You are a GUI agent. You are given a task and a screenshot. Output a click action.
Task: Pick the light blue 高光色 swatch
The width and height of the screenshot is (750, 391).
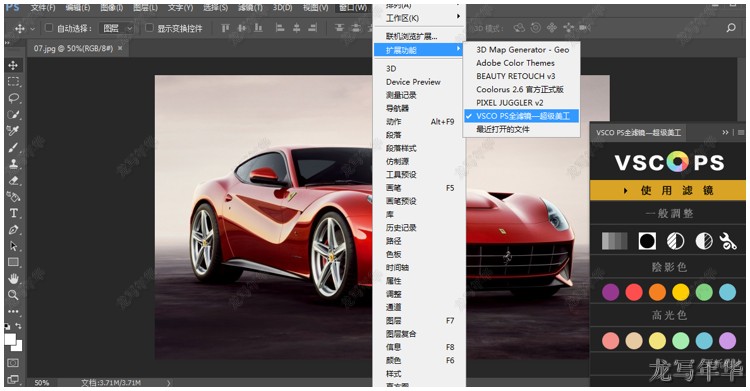pyautogui.click(x=704, y=341)
